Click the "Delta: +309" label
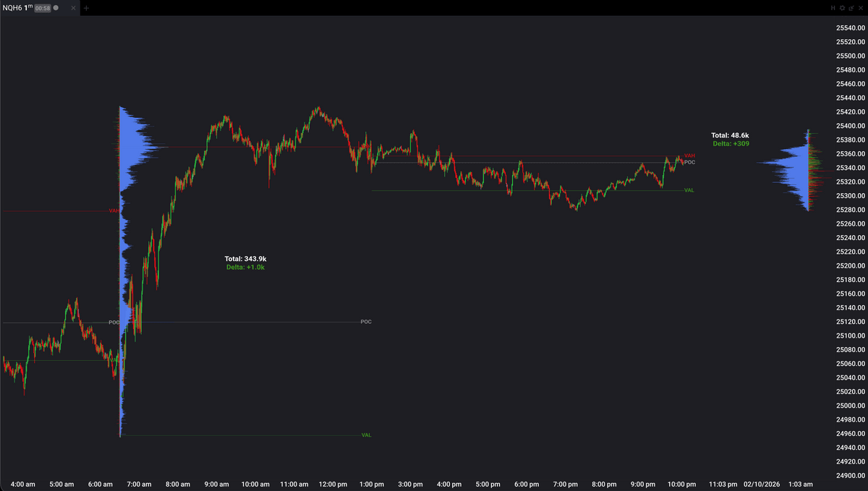 pyautogui.click(x=731, y=144)
